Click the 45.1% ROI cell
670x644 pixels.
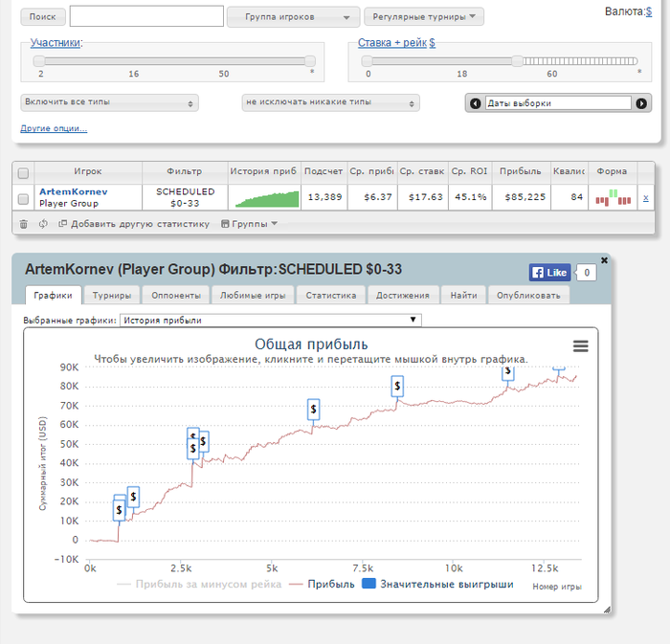pyautogui.click(x=471, y=197)
